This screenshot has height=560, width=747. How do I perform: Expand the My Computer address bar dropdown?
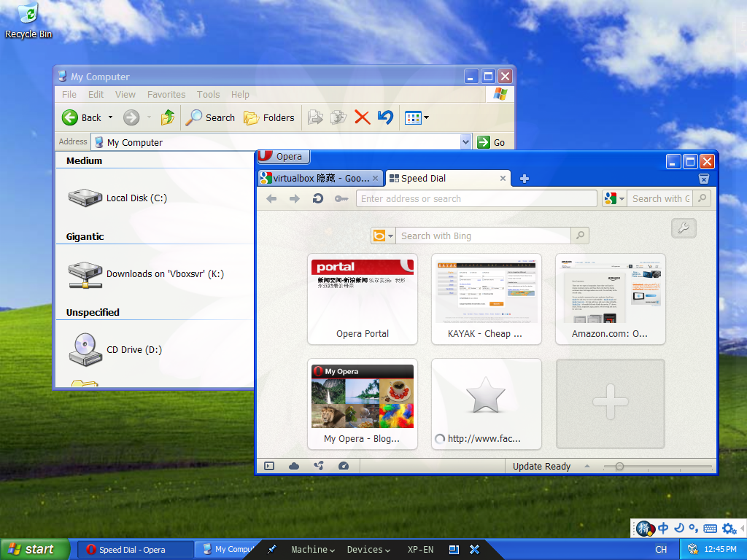click(x=466, y=142)
